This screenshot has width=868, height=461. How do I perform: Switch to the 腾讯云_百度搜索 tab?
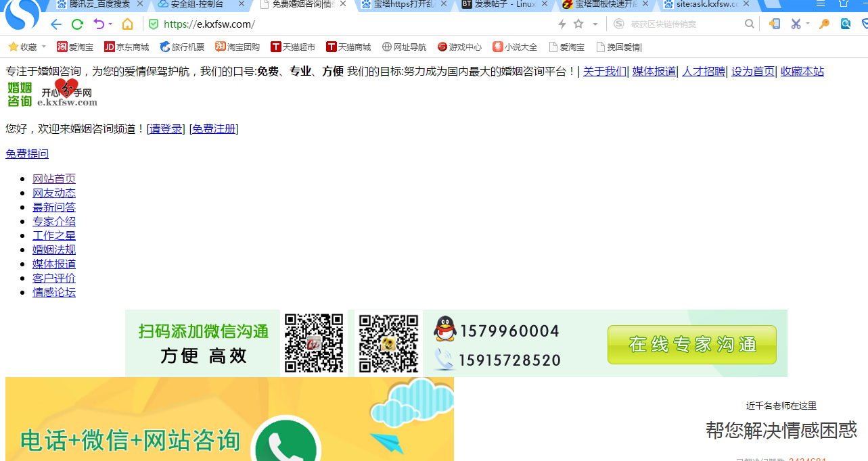(99, 4)
